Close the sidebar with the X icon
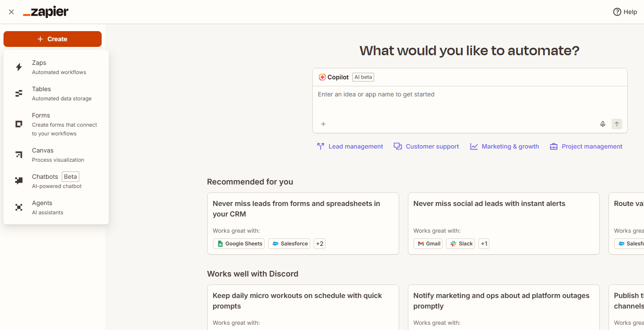 tap(11, 12)
